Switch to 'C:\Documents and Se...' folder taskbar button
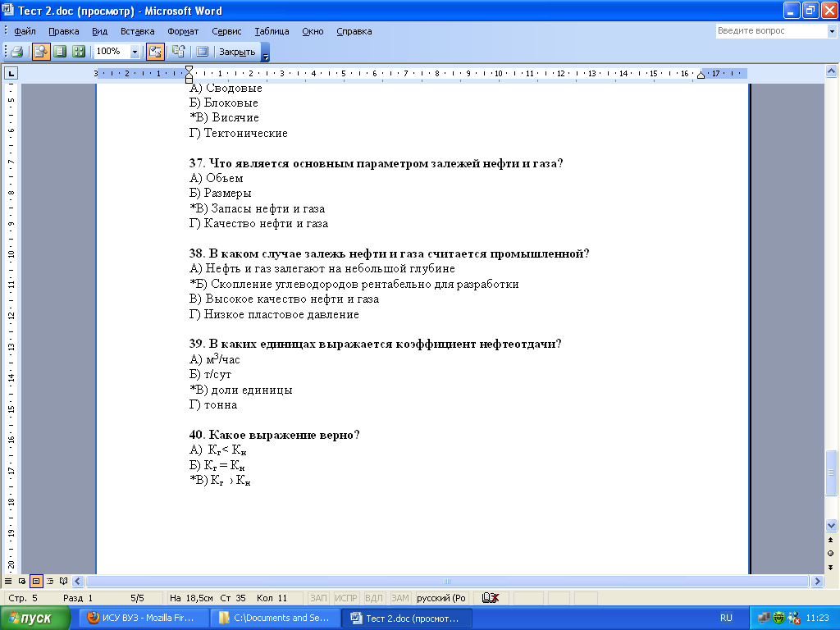840x630 pixels. coord(276,619)
